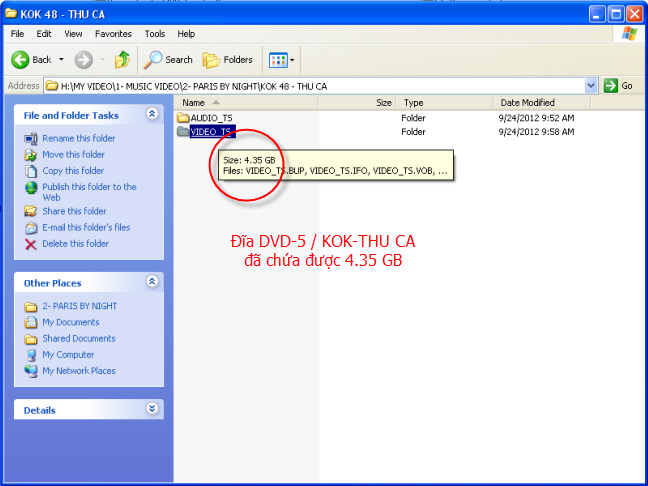This screenshot has width=648, height=486.
Task: Click the My Documents icon
Action: point(31,322)
